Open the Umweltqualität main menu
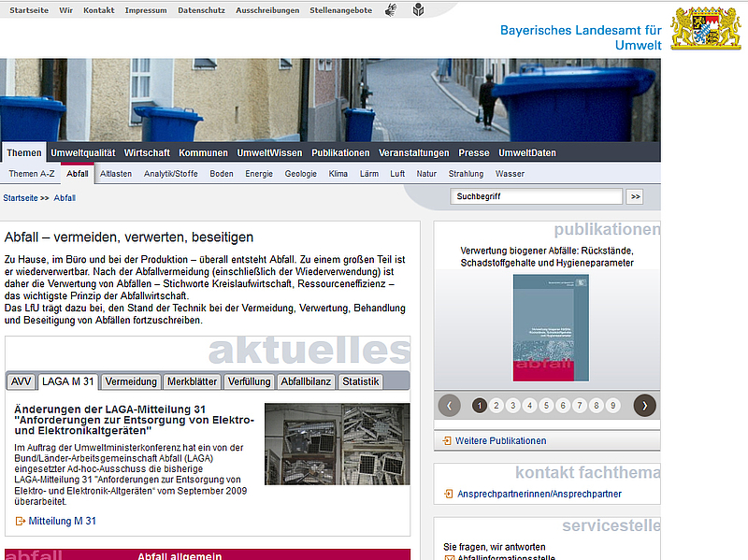Screen dimensions: 748x560 tap(83, 152)
